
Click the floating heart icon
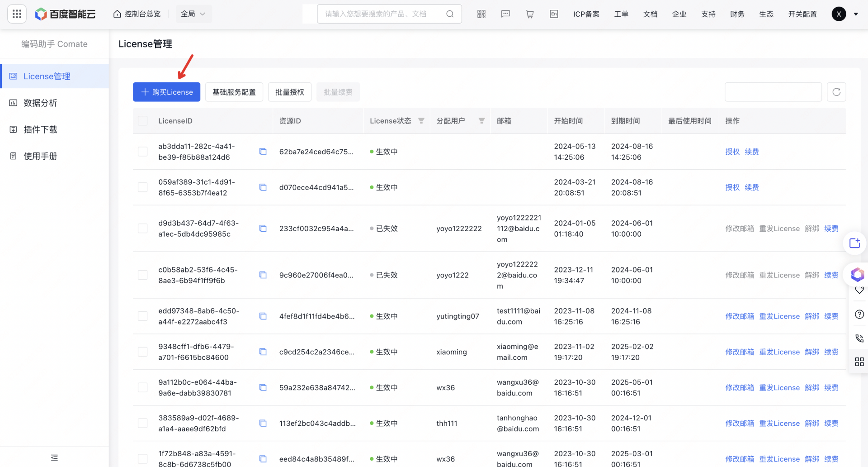[x=859, y=291]
